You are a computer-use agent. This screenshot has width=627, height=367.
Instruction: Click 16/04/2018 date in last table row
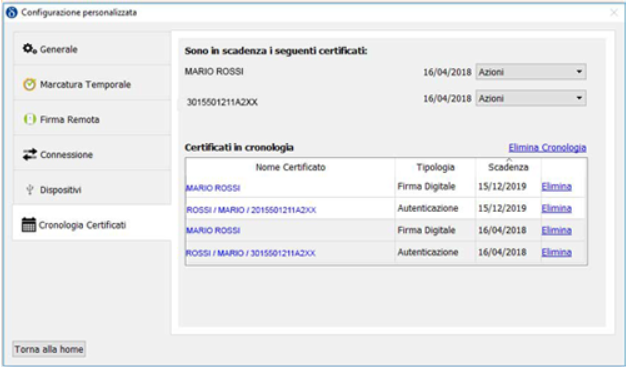502,252
